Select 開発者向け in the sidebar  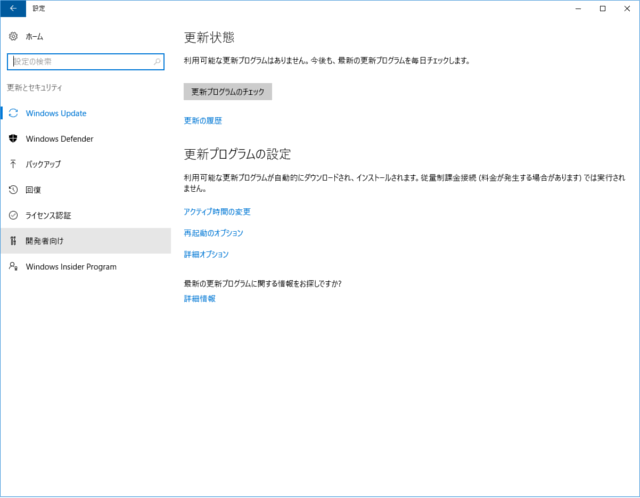click(x=86, y=241)
